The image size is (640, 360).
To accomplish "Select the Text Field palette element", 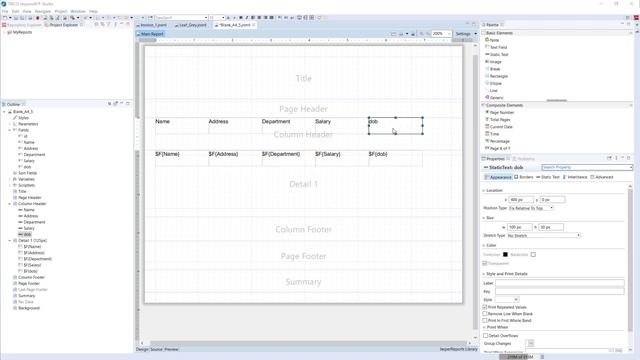I will (496, 47).
